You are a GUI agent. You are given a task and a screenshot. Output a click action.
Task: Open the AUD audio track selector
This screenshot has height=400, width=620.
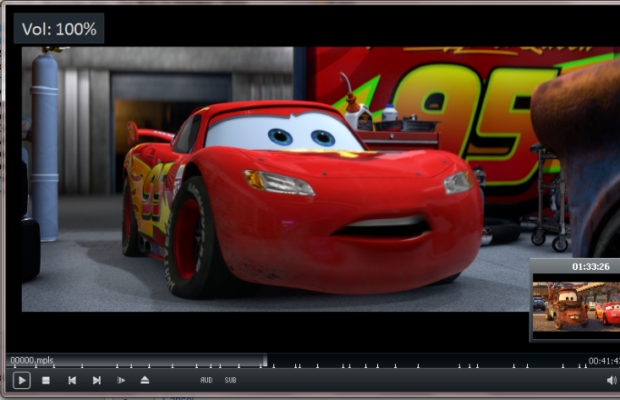pyautogui.click(x=206, y=380)
